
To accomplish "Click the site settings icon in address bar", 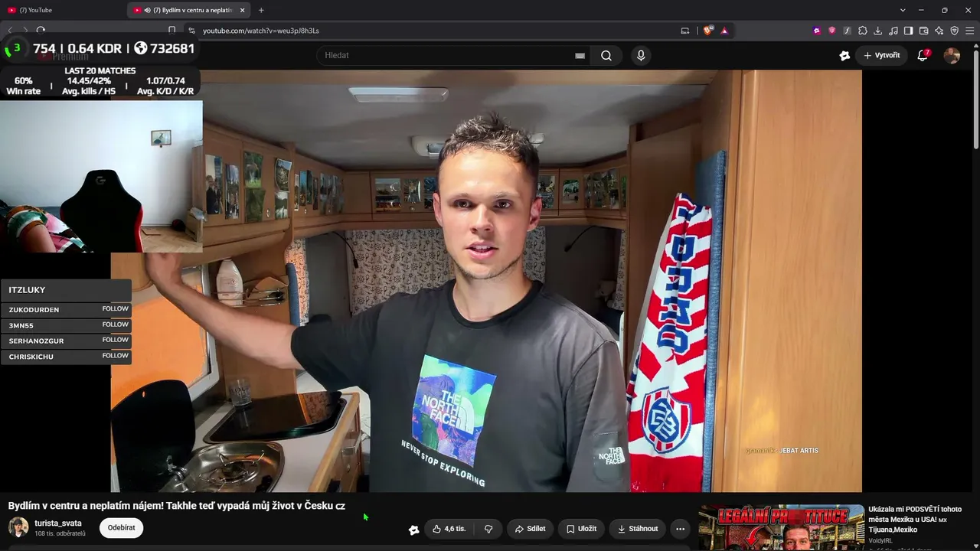I will coord(191,31).
